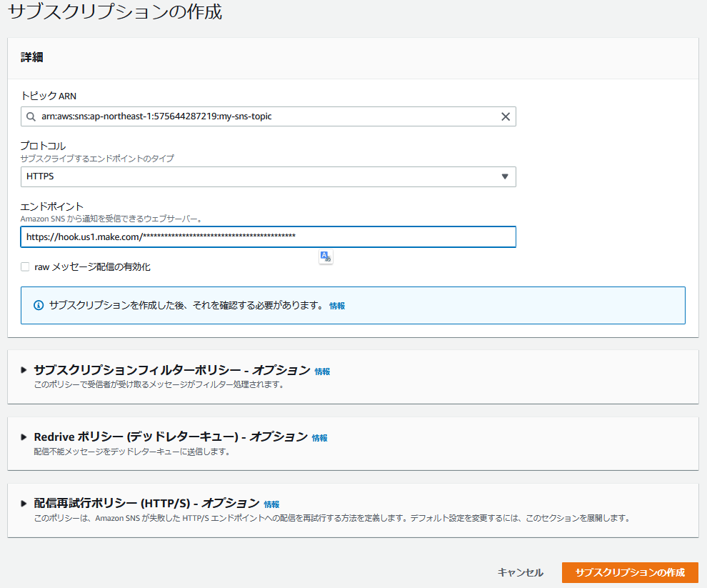Open 情報 link in the blue confirmation notice

(x=337, y=306)
